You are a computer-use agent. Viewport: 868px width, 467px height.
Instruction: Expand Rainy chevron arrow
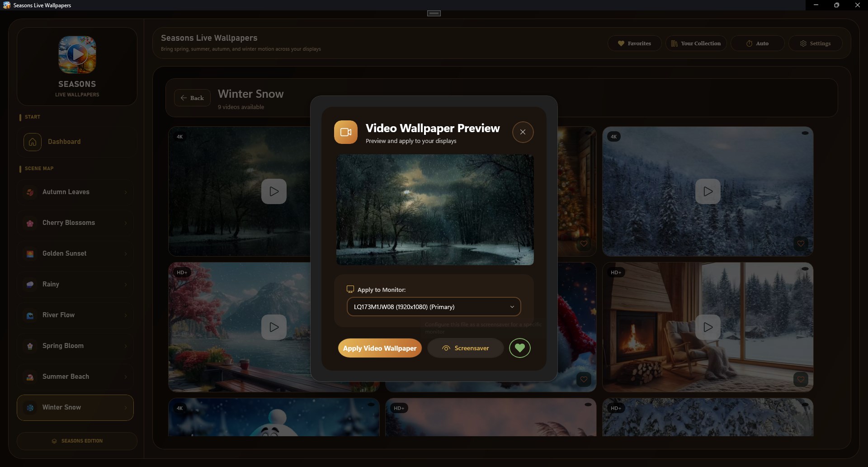[x=126, y=285]
